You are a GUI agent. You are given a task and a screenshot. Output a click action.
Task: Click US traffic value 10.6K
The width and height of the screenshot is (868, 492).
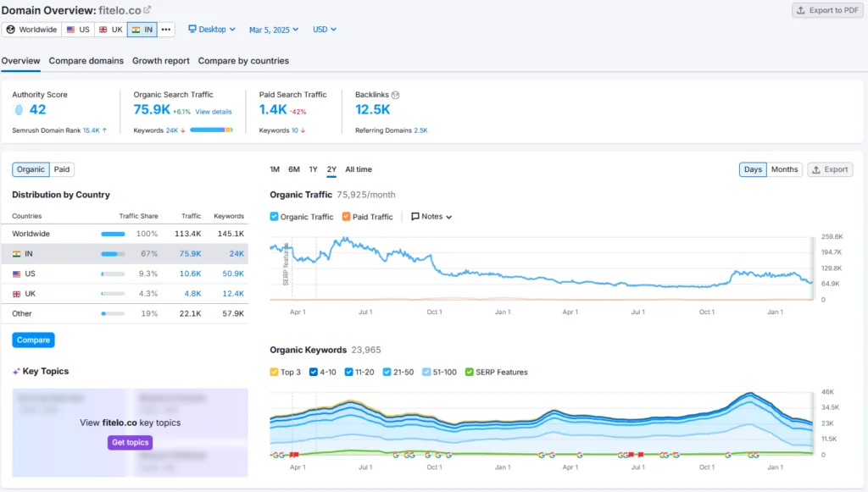tap(191, 274)
